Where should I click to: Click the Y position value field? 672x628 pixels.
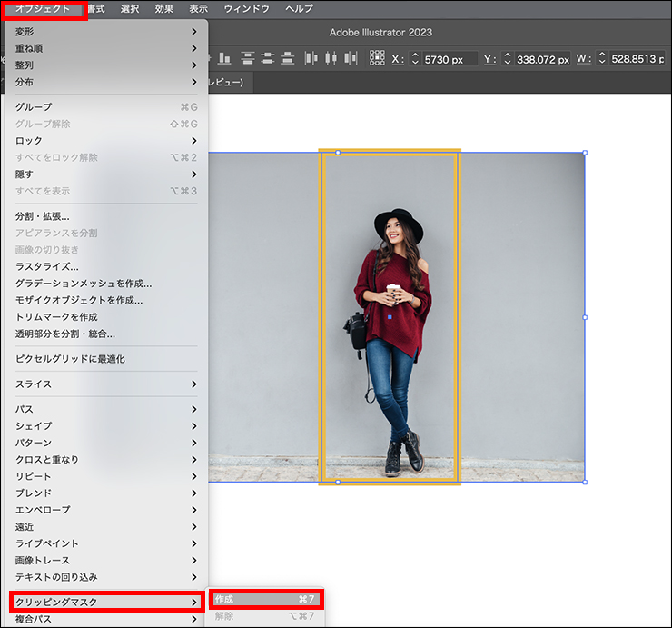(x=542, y=59)
